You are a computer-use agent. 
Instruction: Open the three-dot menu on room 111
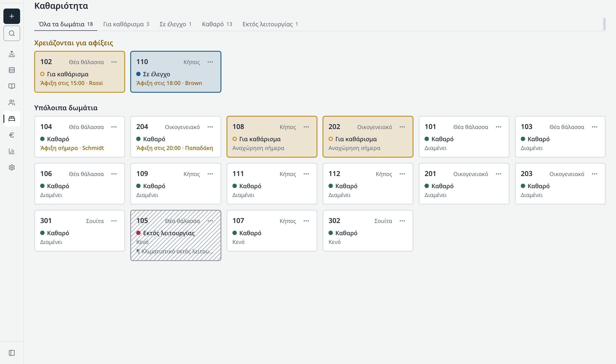(306, 174)
